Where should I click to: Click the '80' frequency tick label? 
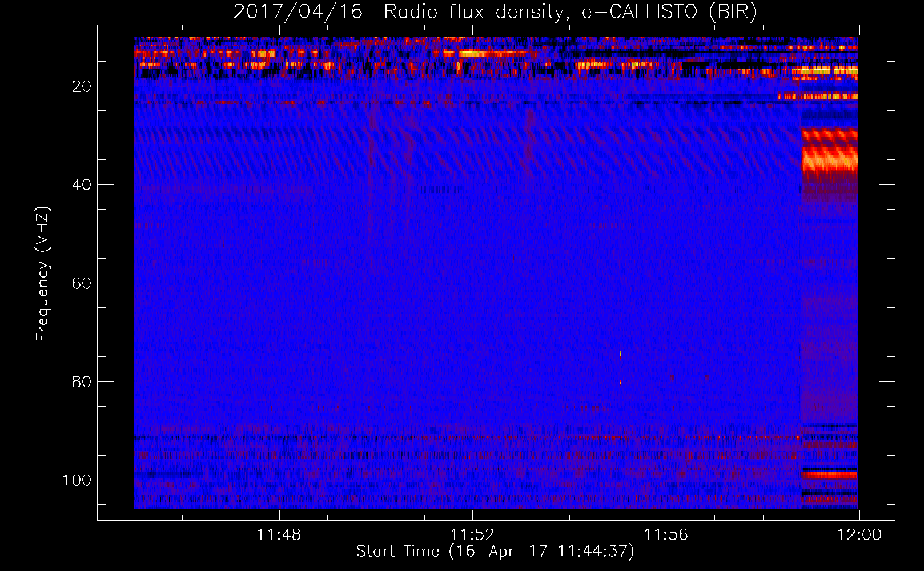tap(82, 381)
